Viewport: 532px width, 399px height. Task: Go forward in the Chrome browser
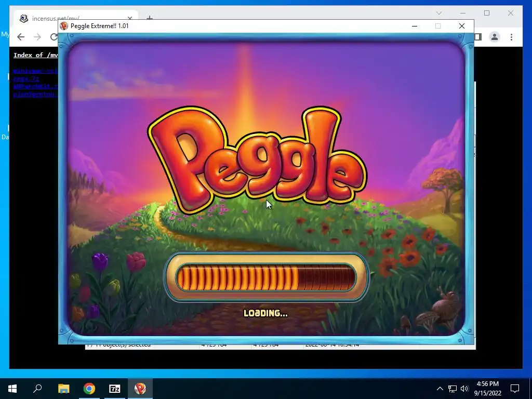tap(37, 37)
